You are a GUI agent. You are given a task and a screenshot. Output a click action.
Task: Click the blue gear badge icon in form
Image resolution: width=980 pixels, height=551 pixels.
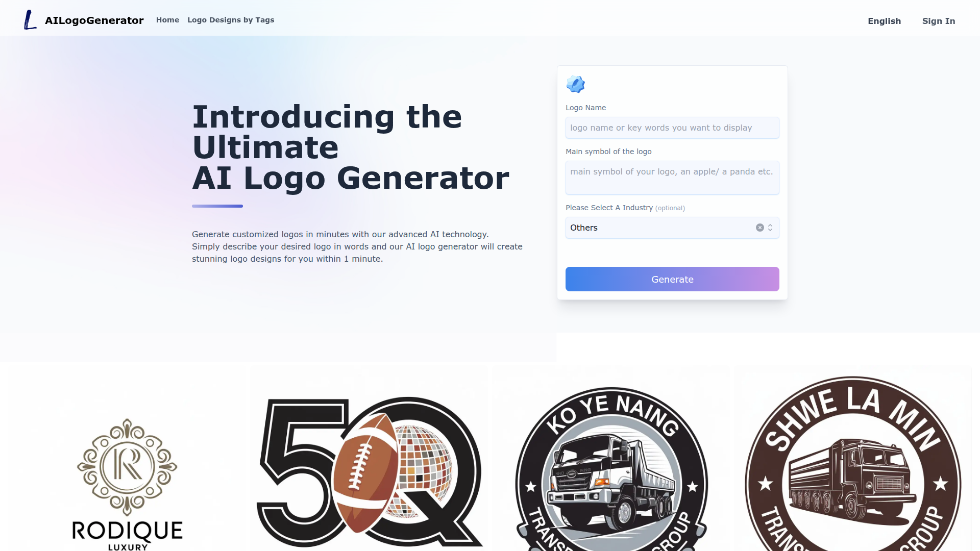[575, 84]
